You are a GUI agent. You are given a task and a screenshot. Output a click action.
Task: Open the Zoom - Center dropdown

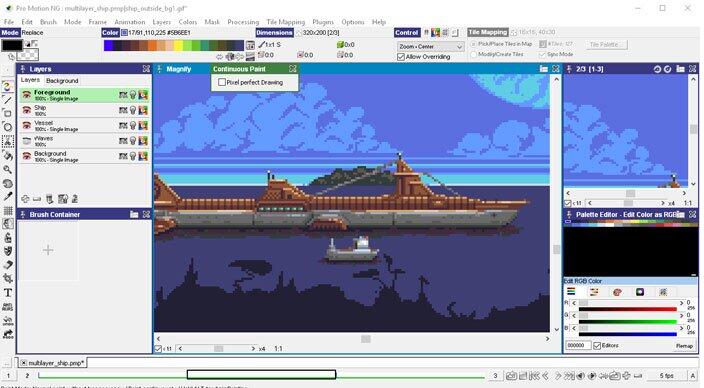click(431, 47)
